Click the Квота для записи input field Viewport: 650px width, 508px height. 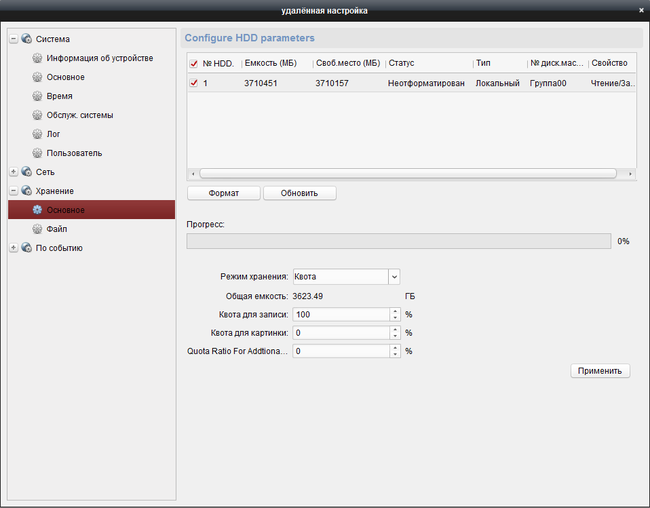pyautogui.click(x=340, y=314)
